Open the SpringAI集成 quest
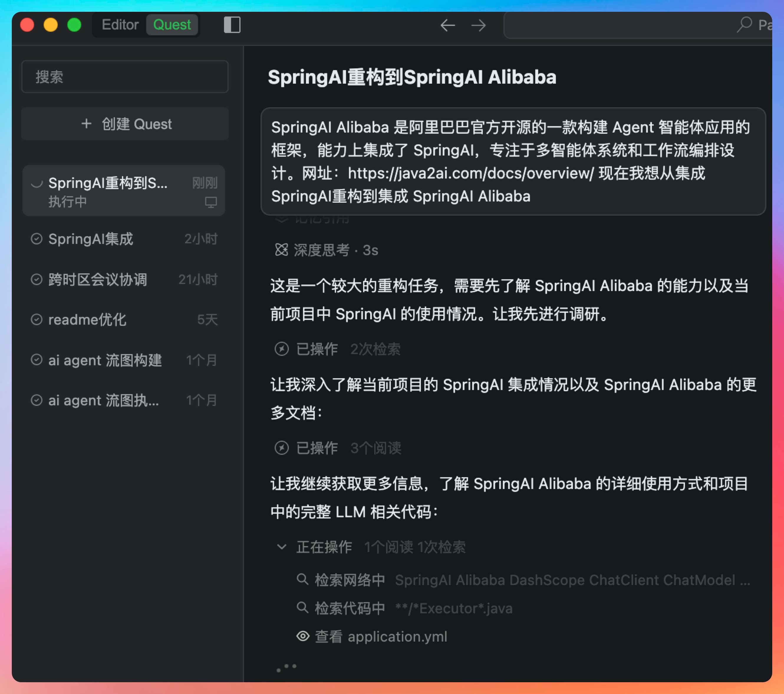The width and height of the screenshot is (784, 694). (x=90, y=239)
